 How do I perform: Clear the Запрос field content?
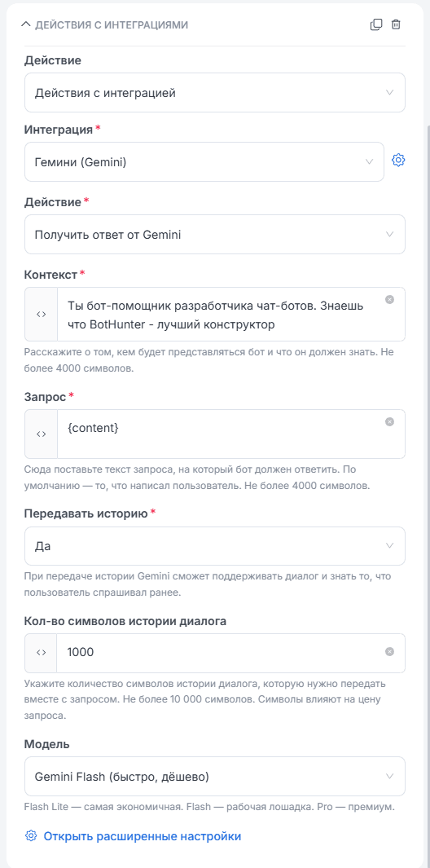[389, 422]
